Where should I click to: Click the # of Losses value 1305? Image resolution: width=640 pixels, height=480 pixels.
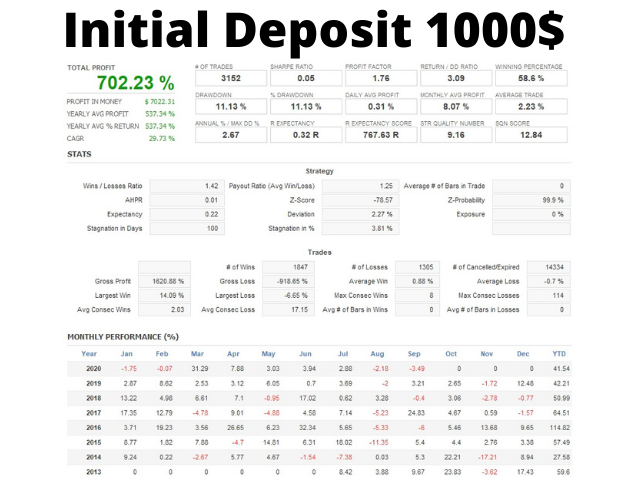click(x=418, y=267)
